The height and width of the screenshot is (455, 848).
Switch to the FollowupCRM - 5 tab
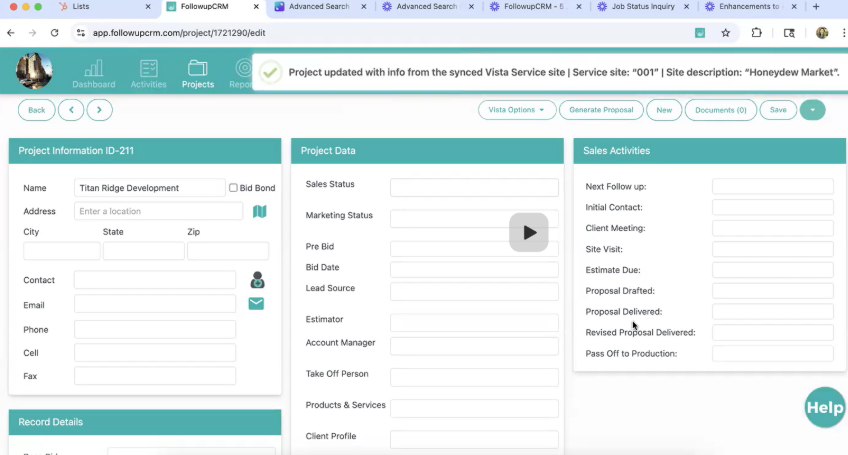coord(535,6)
